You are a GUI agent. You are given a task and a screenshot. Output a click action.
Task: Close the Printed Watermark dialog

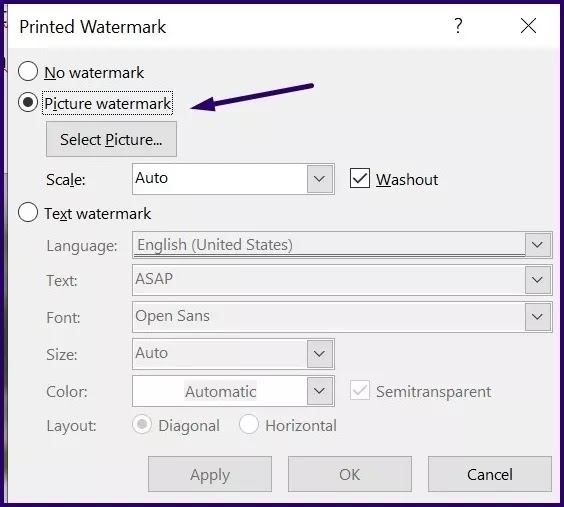(528, 26)
